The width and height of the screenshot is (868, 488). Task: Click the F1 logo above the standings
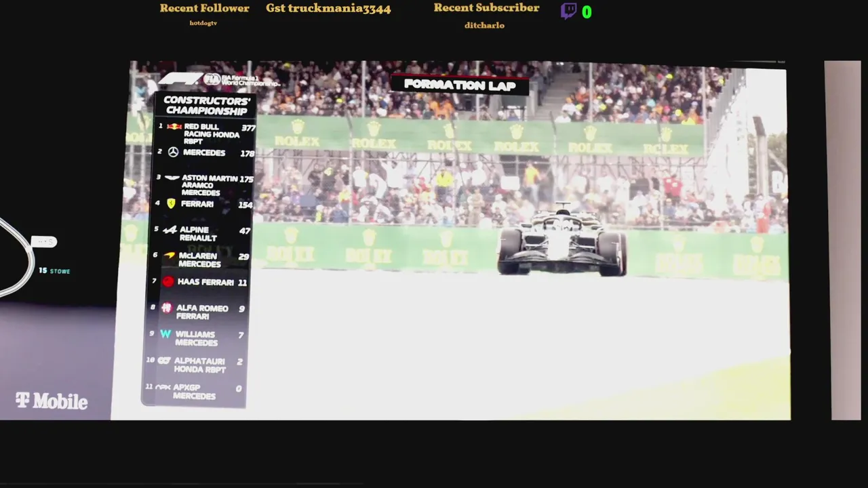[180, 79]
